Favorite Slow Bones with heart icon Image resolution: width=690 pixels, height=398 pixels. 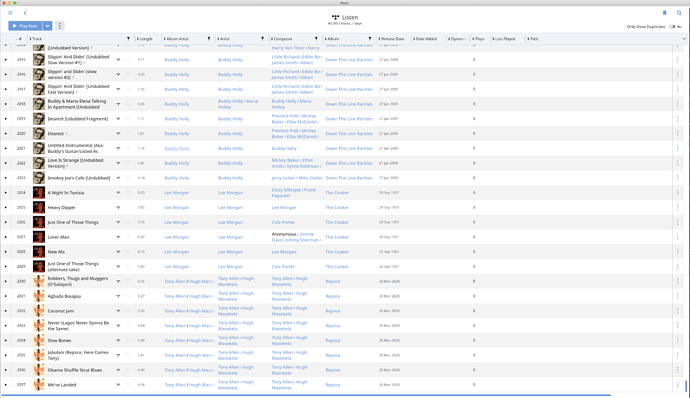[x=128, y=340]
